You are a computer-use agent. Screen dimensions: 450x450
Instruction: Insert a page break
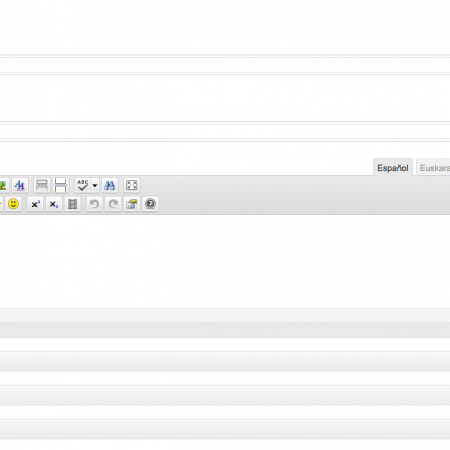point(60,185)
